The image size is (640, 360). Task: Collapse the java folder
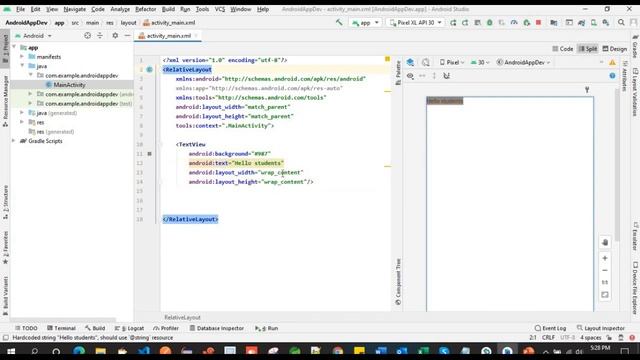pyautogui.click(x=22, y=66)
